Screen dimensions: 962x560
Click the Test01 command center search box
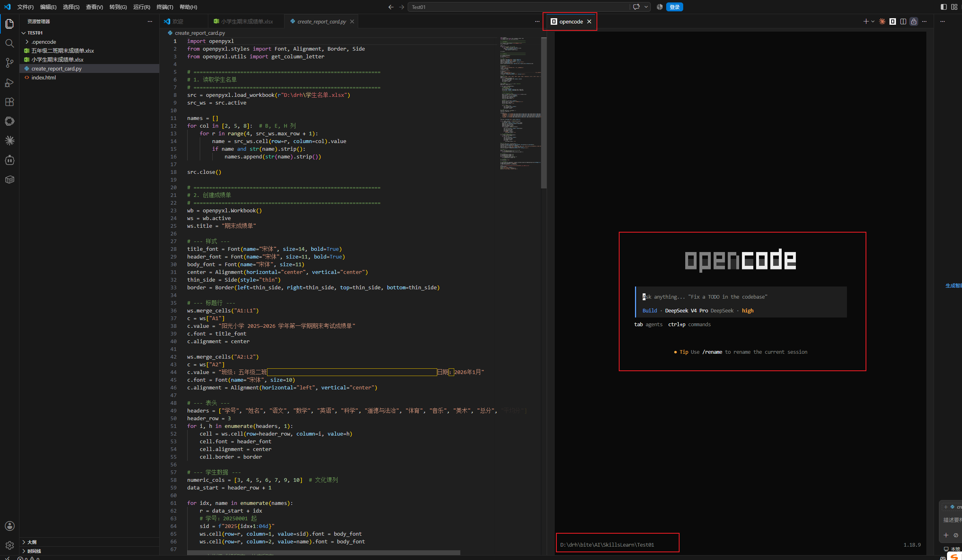tap(519, 7)
